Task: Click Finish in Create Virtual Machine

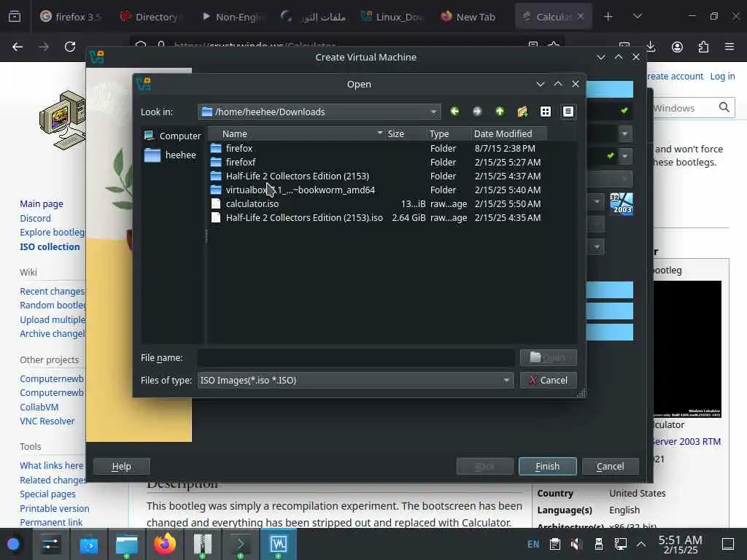Action: pos(547,466)
